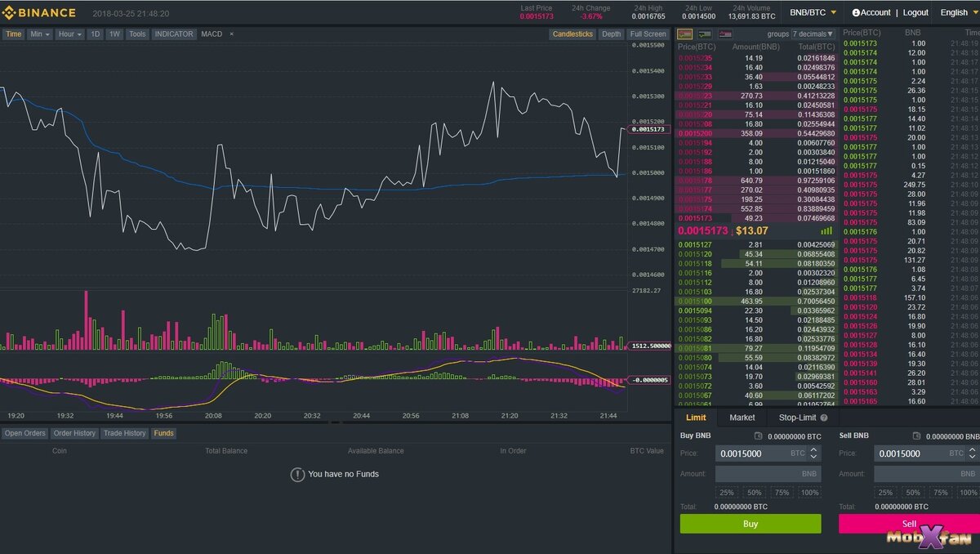Image resolution: width=980 pixels, height=554 pixels.
Task: Click the Buy BNB wallet balance icon
Action: coord(758,436)
